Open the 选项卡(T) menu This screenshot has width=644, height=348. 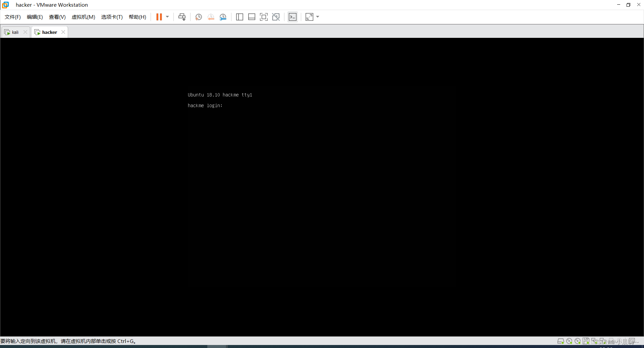pyautogui.click(x=112, y=17)
